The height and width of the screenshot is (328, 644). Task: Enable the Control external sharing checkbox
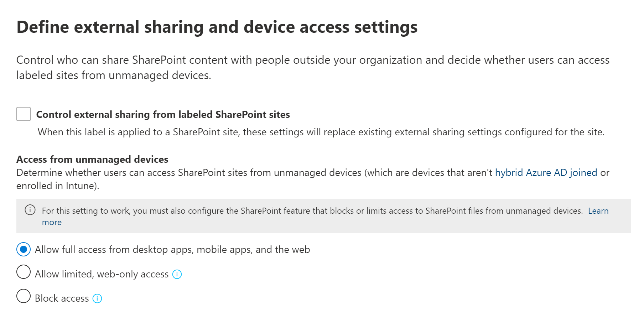[24, 114]
